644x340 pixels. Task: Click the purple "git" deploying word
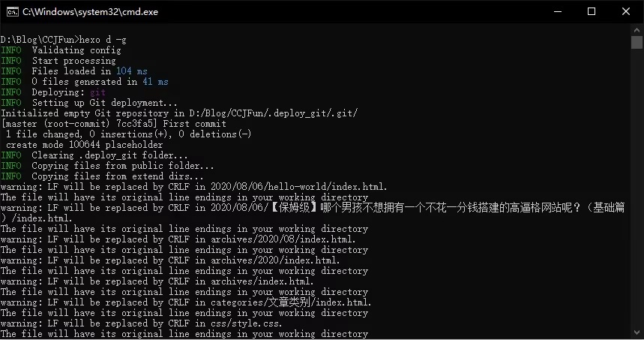pyautogui.click(x=97, y=92)
